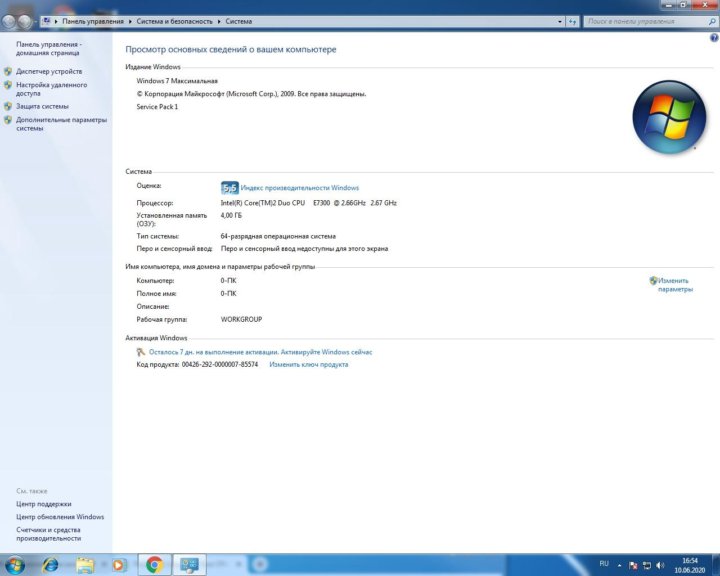Screen dimensions: 720x576
Task: Click the heading Просмотр основных сведений о вашем компьютере
Action: click(231, 50)
